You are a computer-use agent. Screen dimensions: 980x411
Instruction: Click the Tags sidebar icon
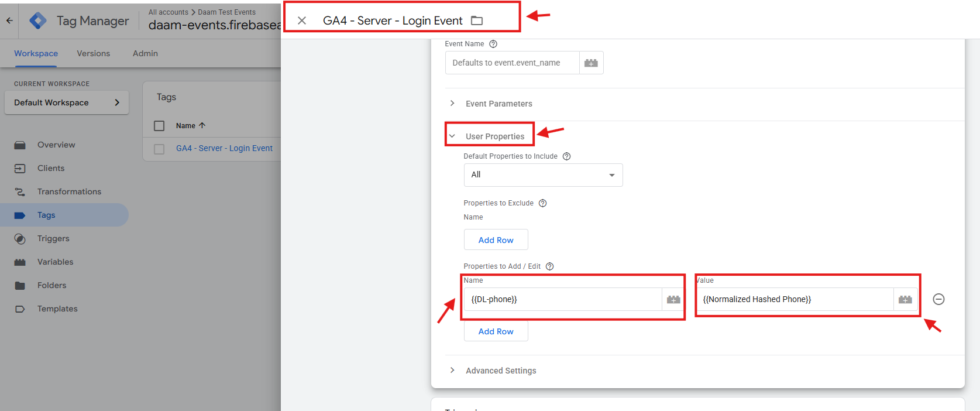[20, 215]
